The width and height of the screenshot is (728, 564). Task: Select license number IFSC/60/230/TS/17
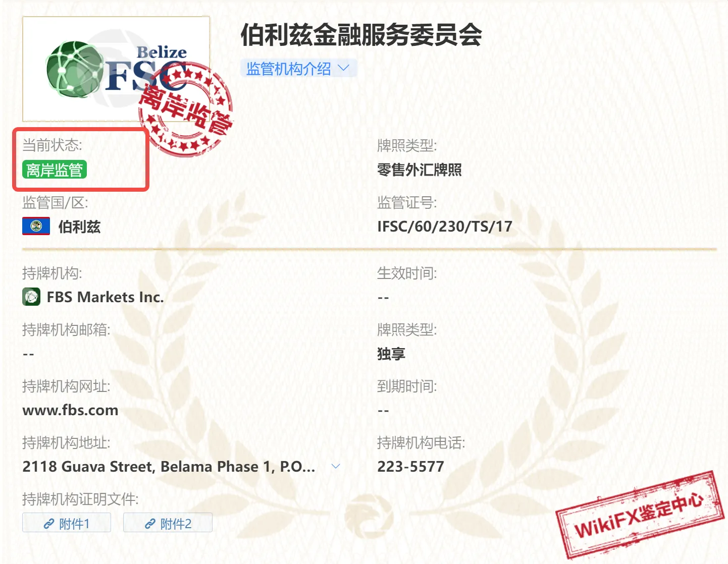pos(445,227)
